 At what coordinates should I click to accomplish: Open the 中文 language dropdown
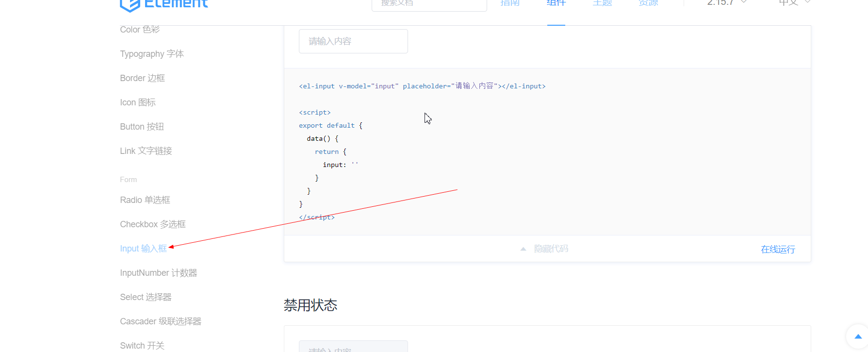coord(795,3)
